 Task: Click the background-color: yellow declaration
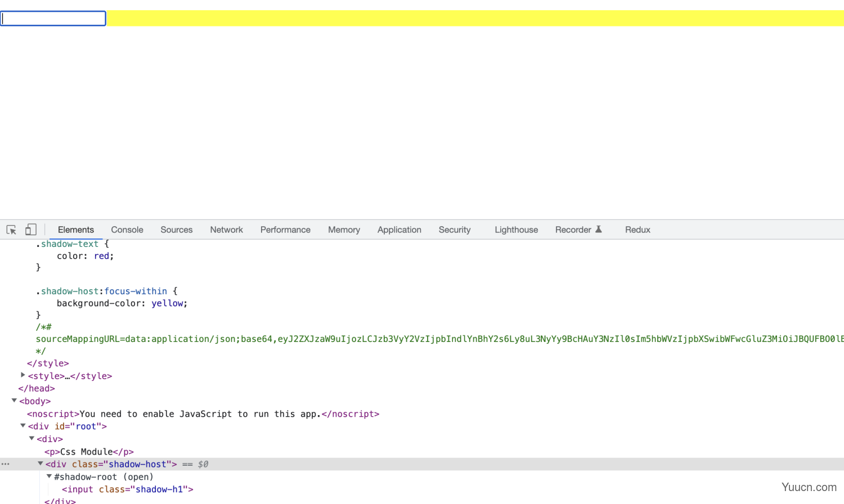(122, 303)
